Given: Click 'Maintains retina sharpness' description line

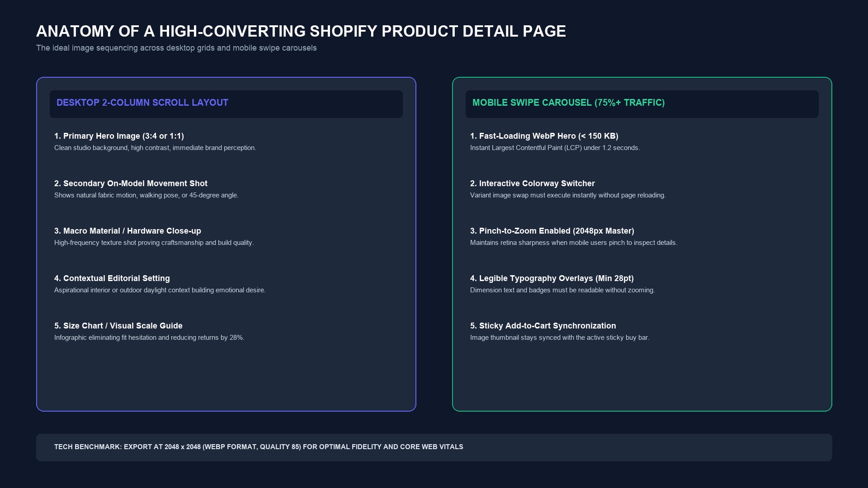Looking at the screenshot, I should tap(574, 243).
